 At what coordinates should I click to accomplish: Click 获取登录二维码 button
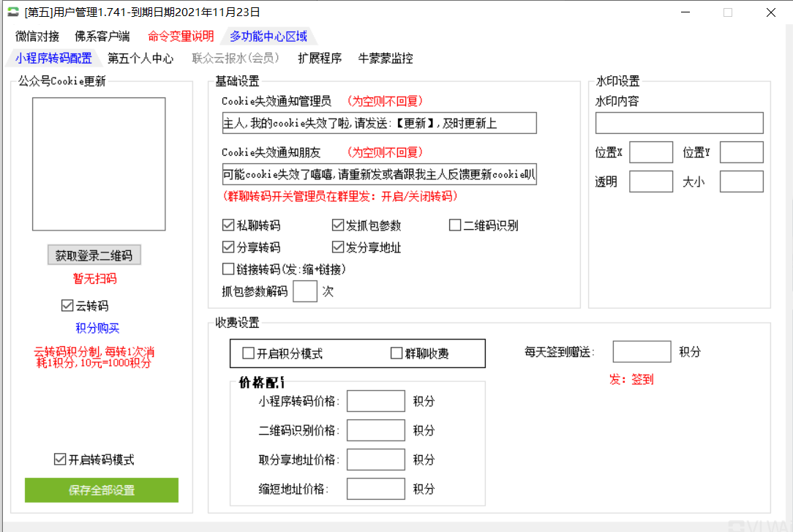click(94, 255)
